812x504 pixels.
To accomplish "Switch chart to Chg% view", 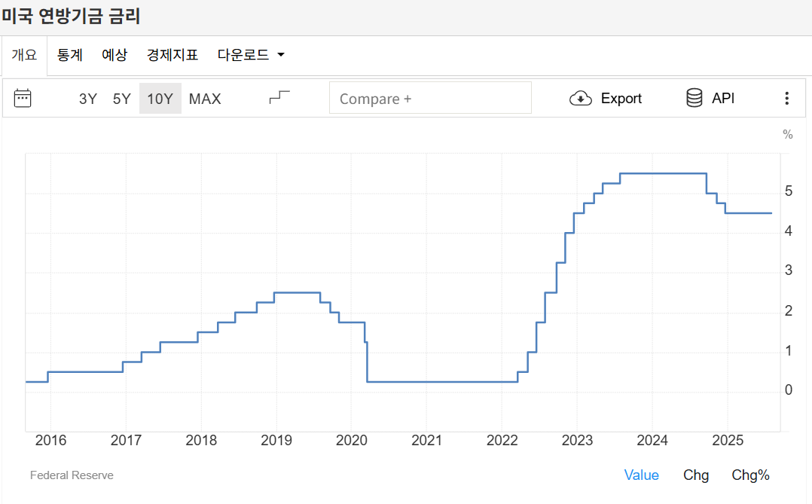I will pos(750,475).
